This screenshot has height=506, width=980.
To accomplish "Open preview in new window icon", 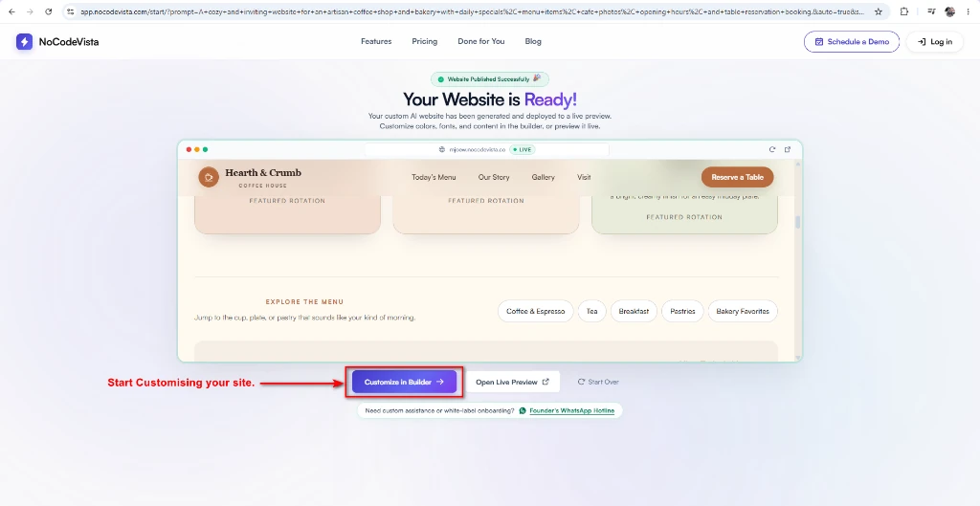I will pos(788,149).
